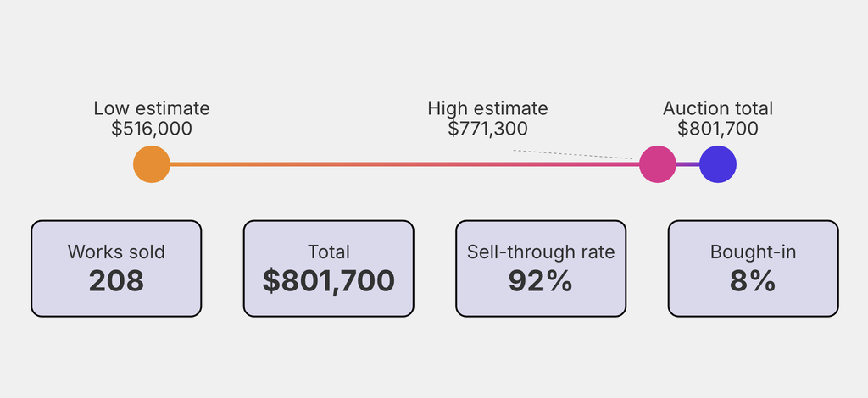Image resolution: width=868 pixels, height=398 pixels.
Task: Click the purple segment between pink and blue dots
Action: point(688,164)
